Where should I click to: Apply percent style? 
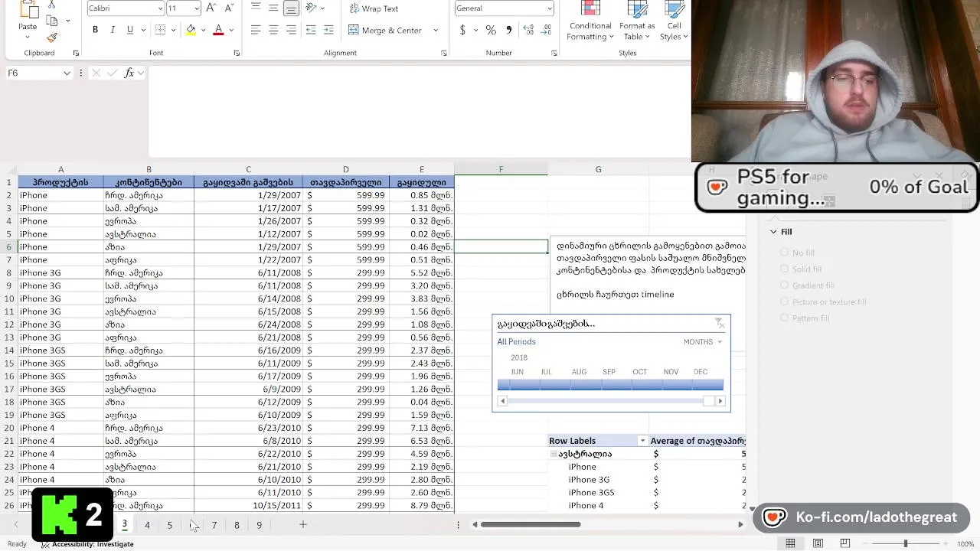click(x=491, y=30)
